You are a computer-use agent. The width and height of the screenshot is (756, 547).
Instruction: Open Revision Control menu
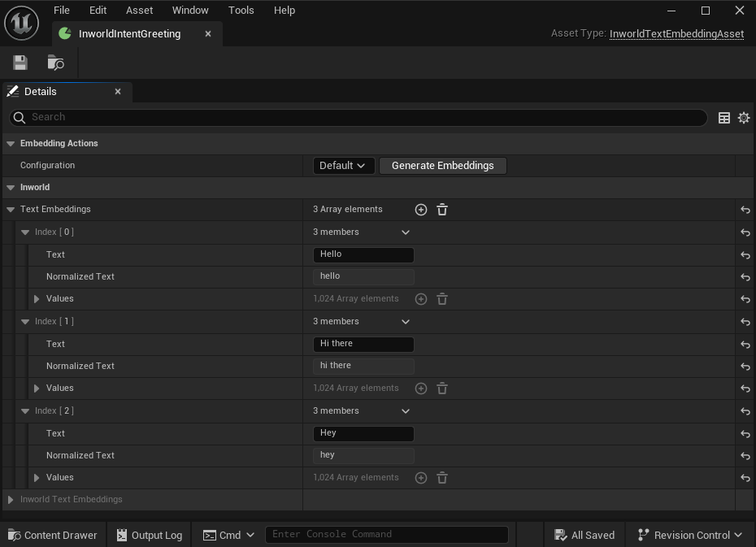690,535
